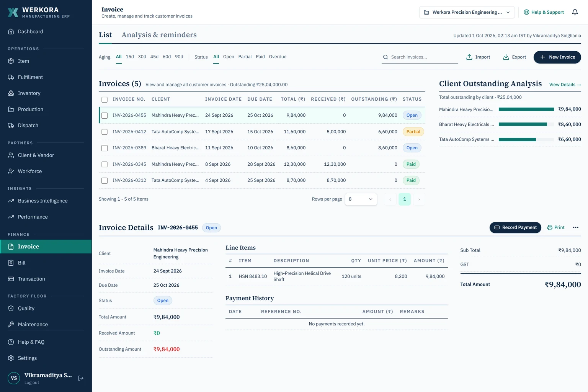
Task: Tick the select-all invoices header checkbox
Action: [x=105, y=100]
